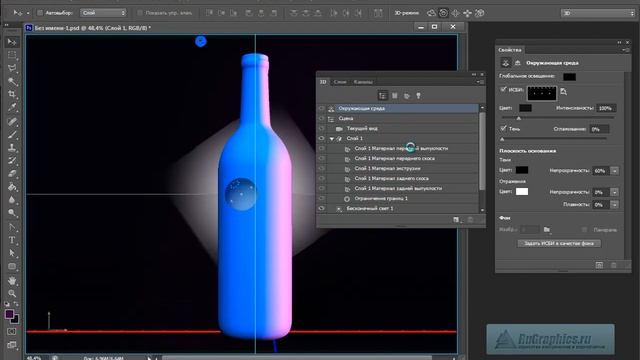Select the Healing Brush tool

[x=12, y=122]
